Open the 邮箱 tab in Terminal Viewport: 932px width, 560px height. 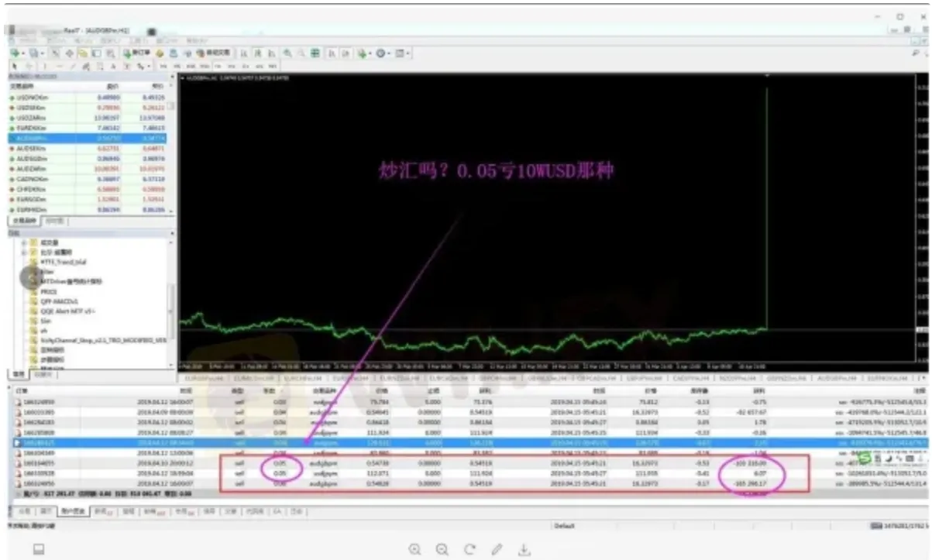click(x=155, y=511)
